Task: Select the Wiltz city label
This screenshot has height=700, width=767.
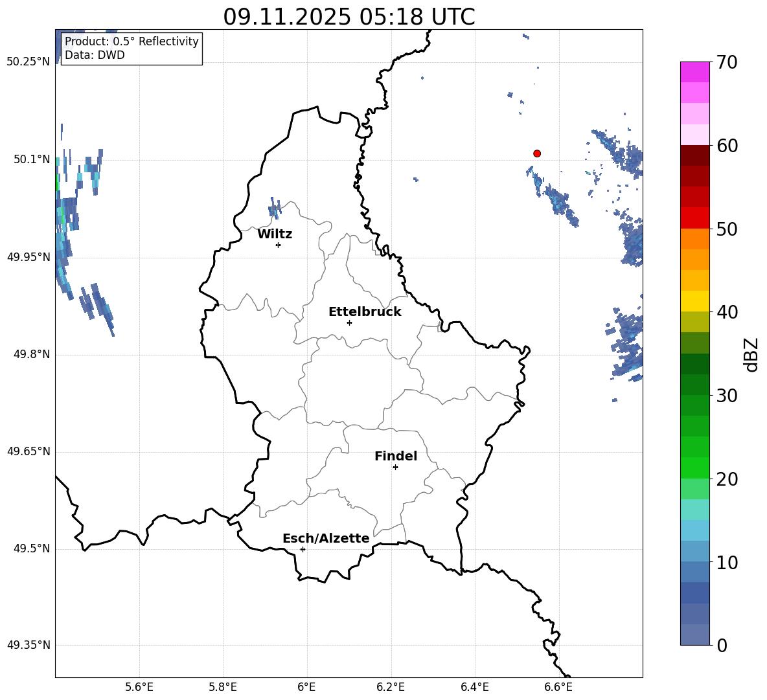Action: 275,234
